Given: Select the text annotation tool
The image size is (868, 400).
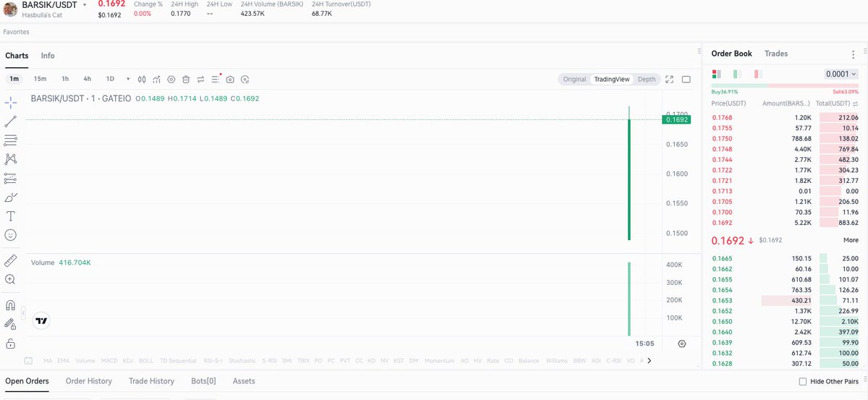Looking at the screenshot, I should pyautogui.click(x=11, y=216).
